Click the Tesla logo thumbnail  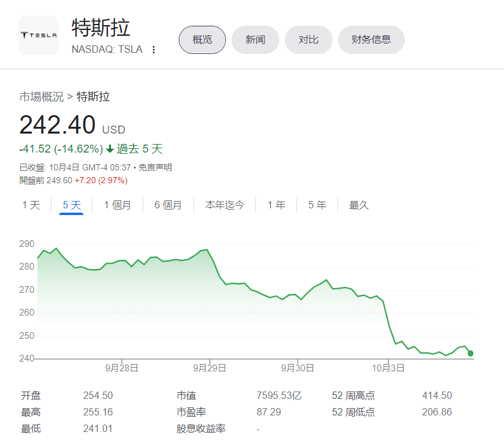coord(39,36)
